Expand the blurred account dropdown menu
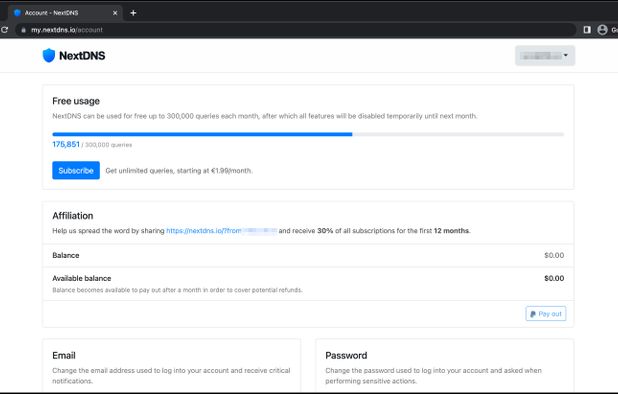The image size is (618, 394). point(545,56)
